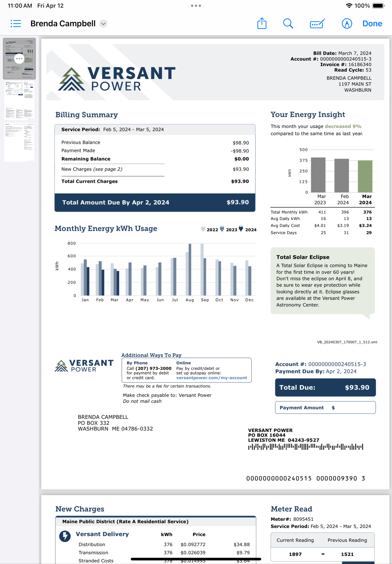Screen dimensions: 392x564
Task: Tap the ellipsis on page 1 thumbnail
Action: [19, 59]
